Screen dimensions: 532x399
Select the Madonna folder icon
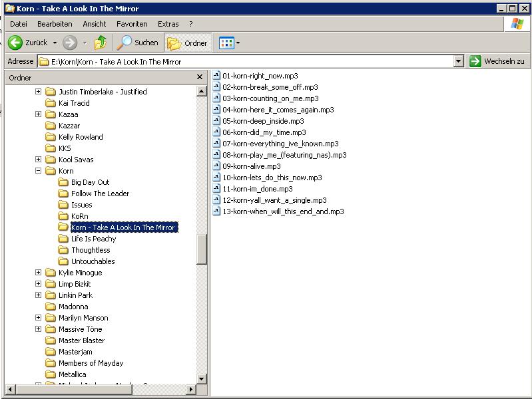(51, 307)
